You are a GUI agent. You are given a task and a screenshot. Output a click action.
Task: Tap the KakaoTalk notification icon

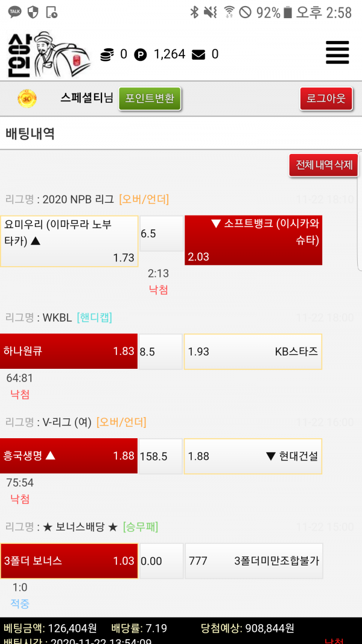coord(14,11)
